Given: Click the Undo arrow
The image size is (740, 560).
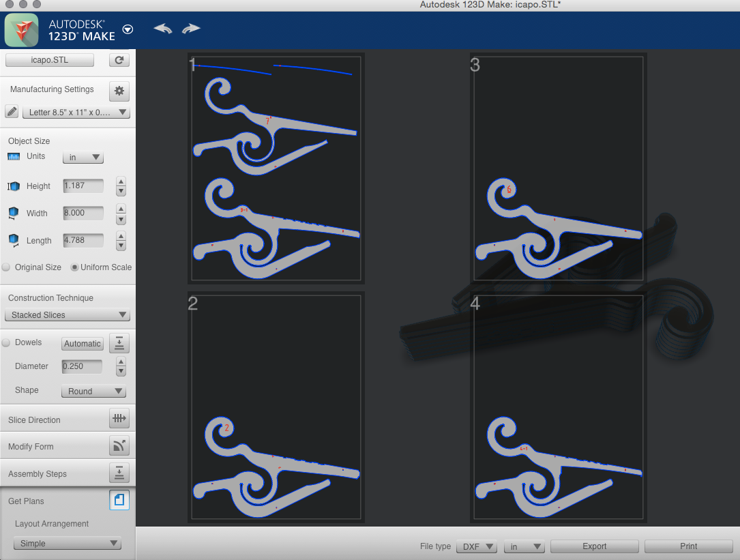Looking at the screenshot, I should [162, 29].
